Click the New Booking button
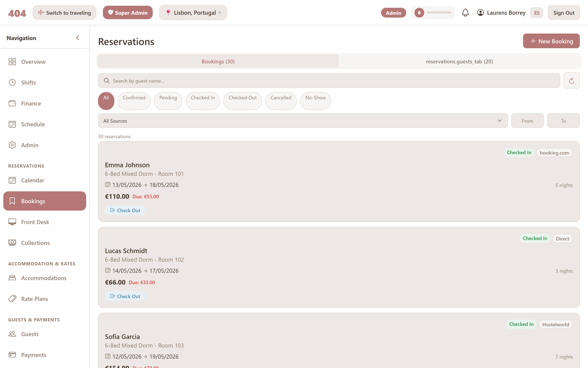The image size is (588, 368). coord(551,41)
